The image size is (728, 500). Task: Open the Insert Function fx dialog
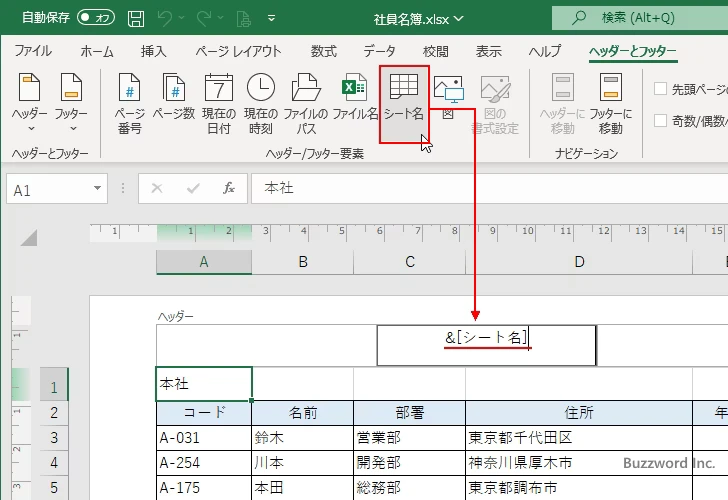click(x=229, y=188)
